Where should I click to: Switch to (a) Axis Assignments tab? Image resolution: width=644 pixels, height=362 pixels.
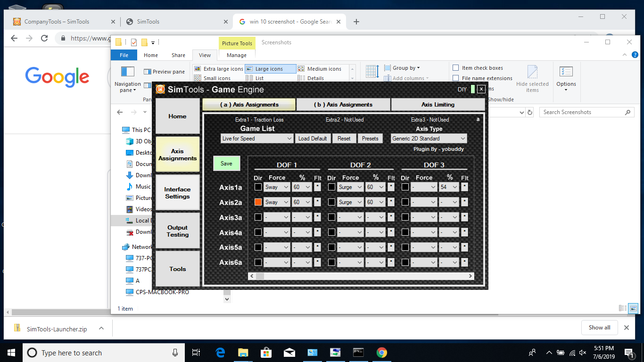pos(249,105)
